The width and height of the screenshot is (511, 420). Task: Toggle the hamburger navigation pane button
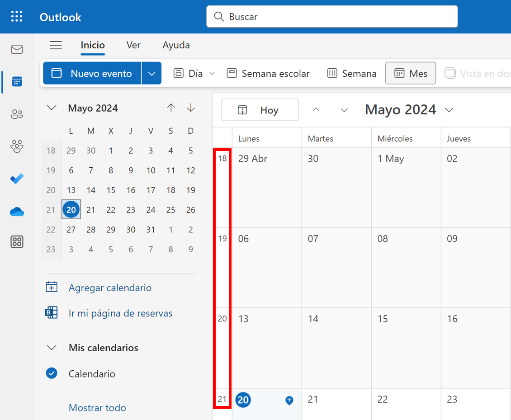[x=56, y=45]
